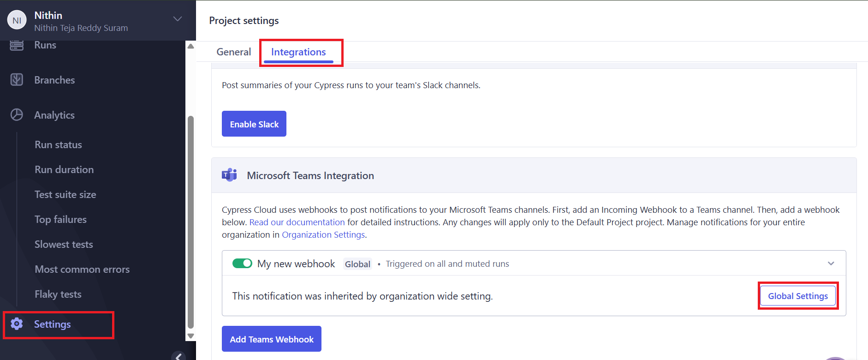
Task: Click the Microsoft Teams logo icon
Action: click(229, 175)
